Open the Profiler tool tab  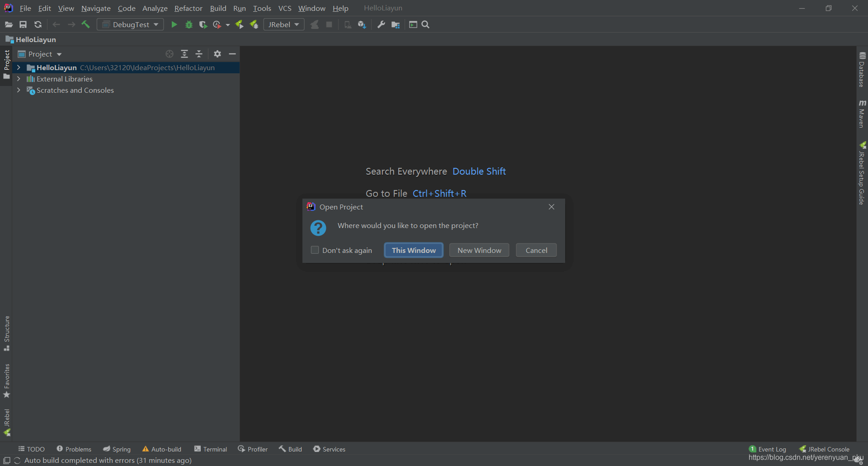tap(253, 449)
